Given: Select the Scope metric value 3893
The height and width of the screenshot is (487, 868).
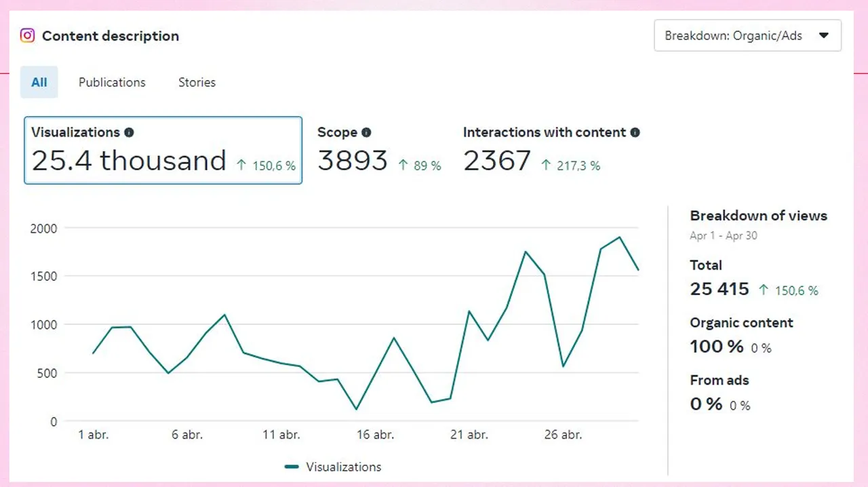Looking at the screenshot, I should pos(353,161).
